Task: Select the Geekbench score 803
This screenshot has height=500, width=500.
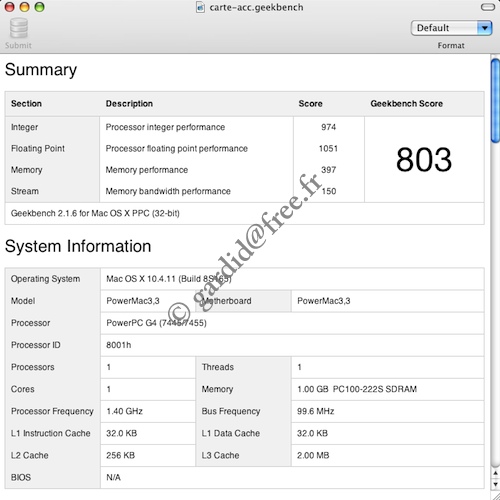Action: (x=424, y=160)
